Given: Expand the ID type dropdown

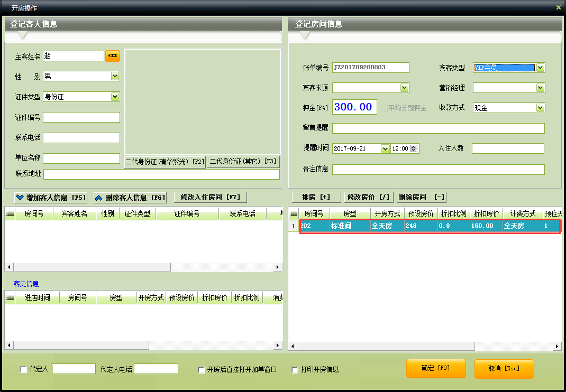Looking at the screenshot, I should [115, 97].
